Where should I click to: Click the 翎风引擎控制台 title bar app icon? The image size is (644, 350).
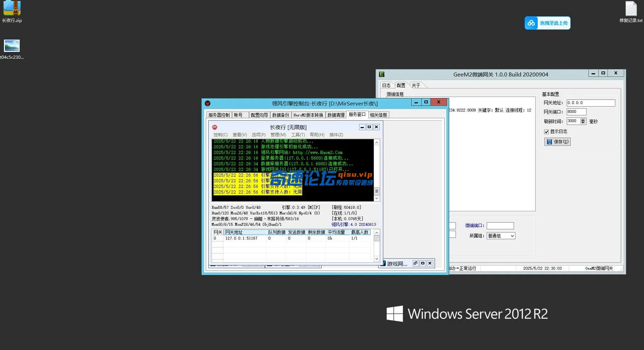[208, 103]
